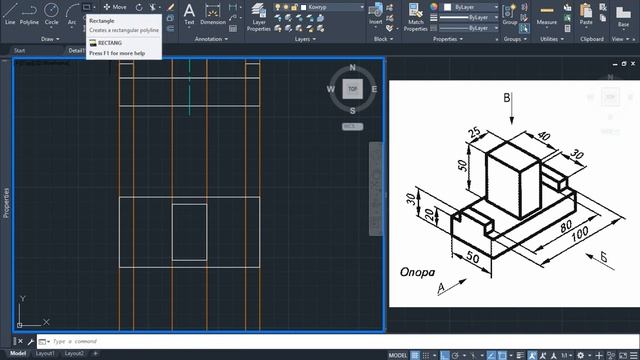This screenshot has width=640, height=360.
Task: Open the Measure utility
Action: coord(547,15)
